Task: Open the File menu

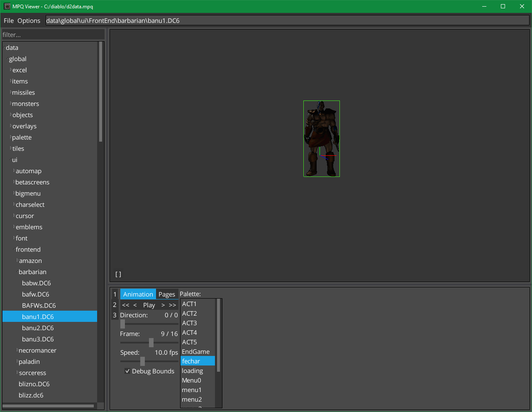Action: coord(9,21)
